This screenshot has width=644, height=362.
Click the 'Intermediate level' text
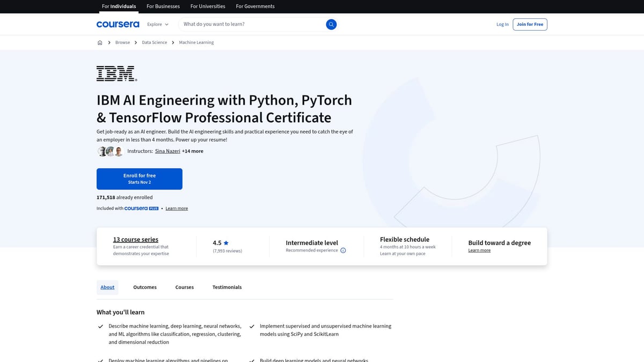pyautogui.click(x=312, y=243)
